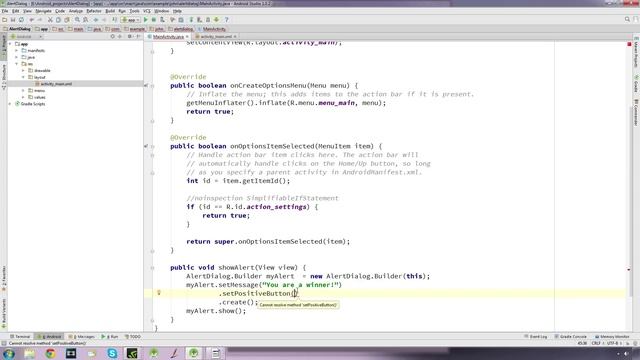Viewport: 640px width, 360px height.
Task: Click the Find magnifier icon in toolbar
Action: [x=77, y=20]
